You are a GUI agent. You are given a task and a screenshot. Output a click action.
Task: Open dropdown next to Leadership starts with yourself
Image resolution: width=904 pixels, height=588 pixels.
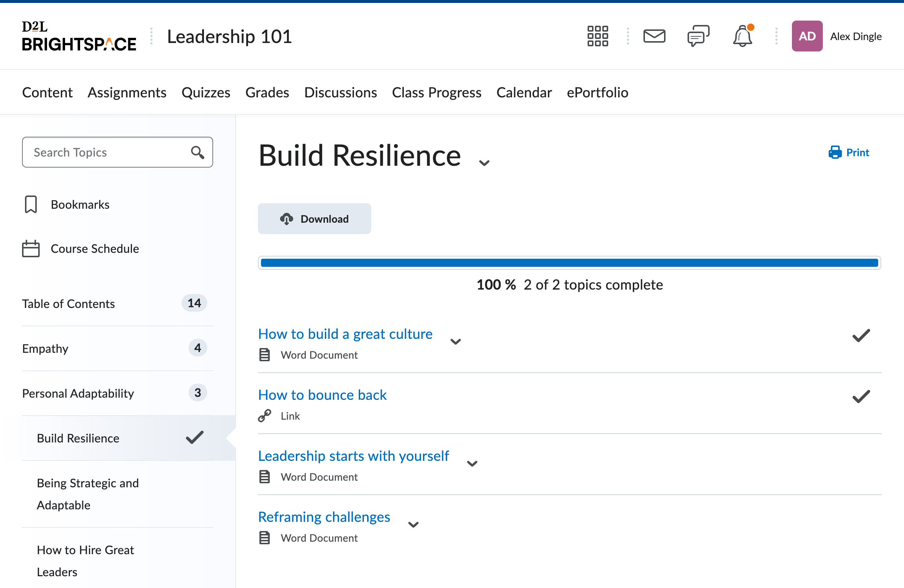point(472,463)
